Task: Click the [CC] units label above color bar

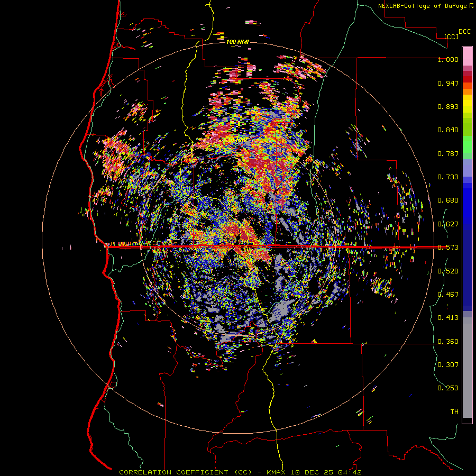Action: 451,36
